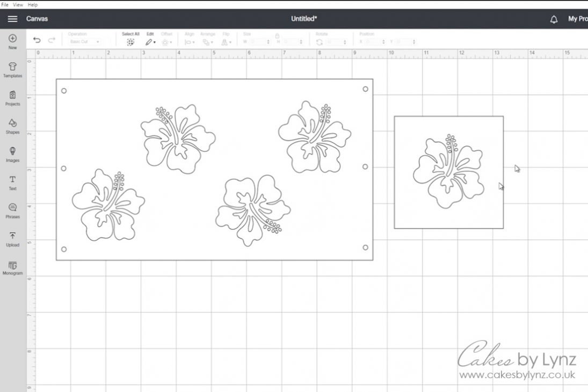Expand the Arrange dropdown
The image size is (588, 392).
pyautogui.click(x=208, y=42)
